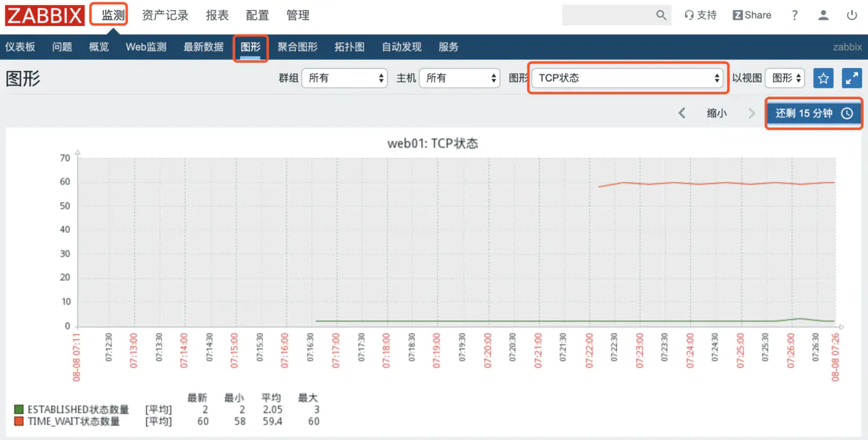Open the 管理 top menu
Viewport: 868px width, 440px height.
click(298, 15)
